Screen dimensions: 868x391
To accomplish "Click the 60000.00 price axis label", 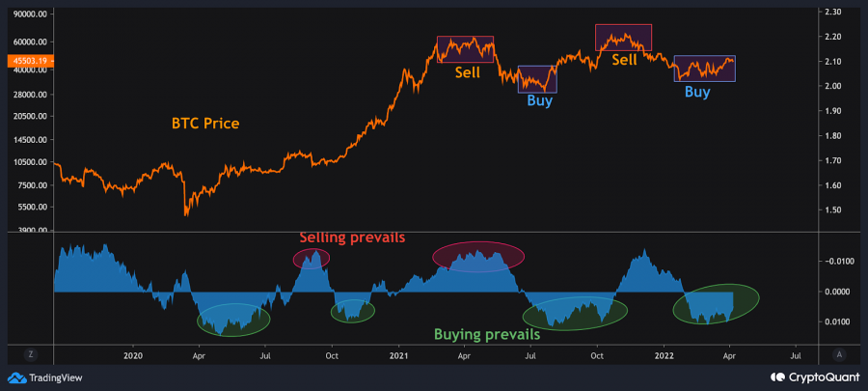I will coord(32,42).
